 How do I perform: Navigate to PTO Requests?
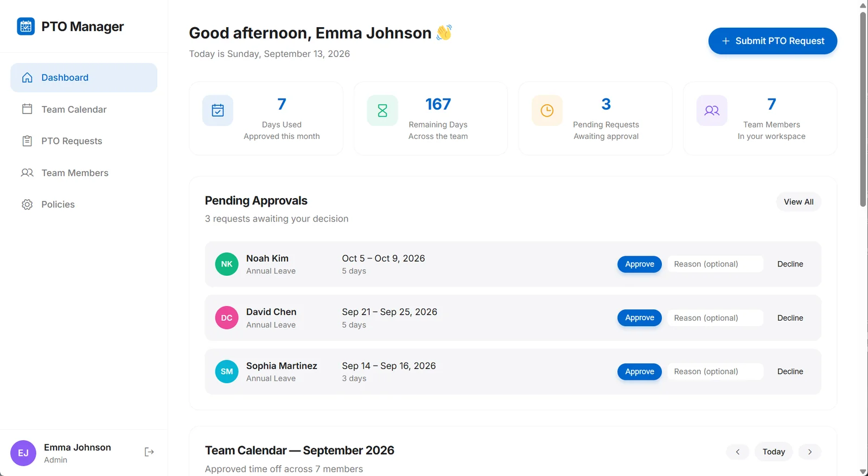pyautogui.click(x=84, y=141)
